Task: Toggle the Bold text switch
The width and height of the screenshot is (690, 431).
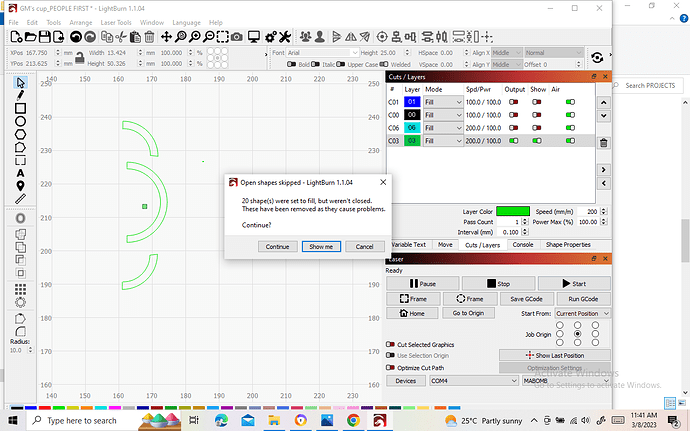Action: coord(291,64)
